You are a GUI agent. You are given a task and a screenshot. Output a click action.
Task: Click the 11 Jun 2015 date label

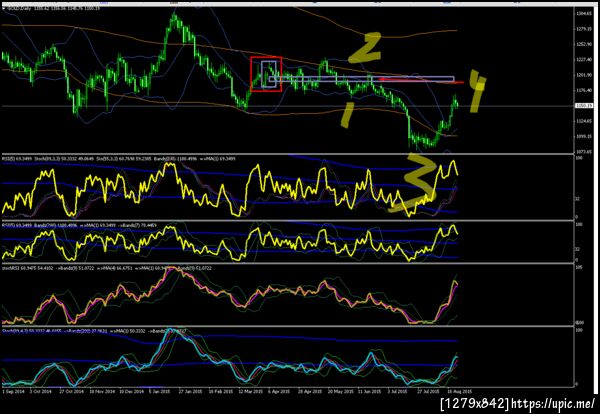coord(370,392)
